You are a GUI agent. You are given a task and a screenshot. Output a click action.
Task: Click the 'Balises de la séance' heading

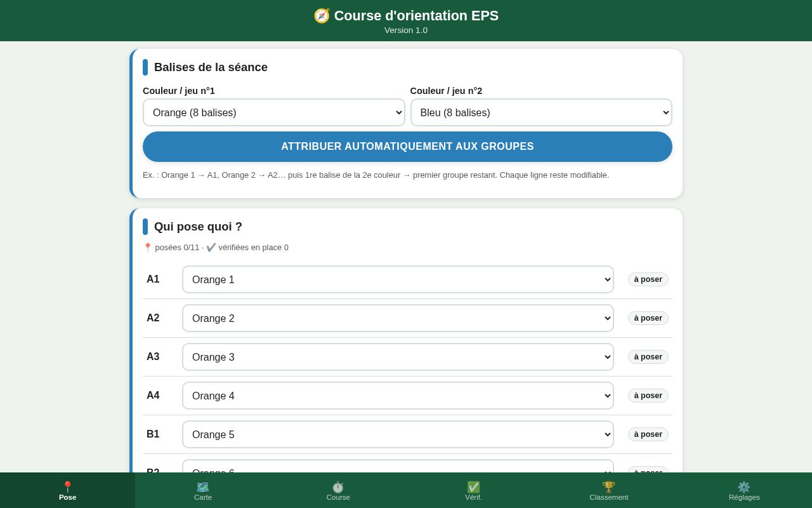211,67
